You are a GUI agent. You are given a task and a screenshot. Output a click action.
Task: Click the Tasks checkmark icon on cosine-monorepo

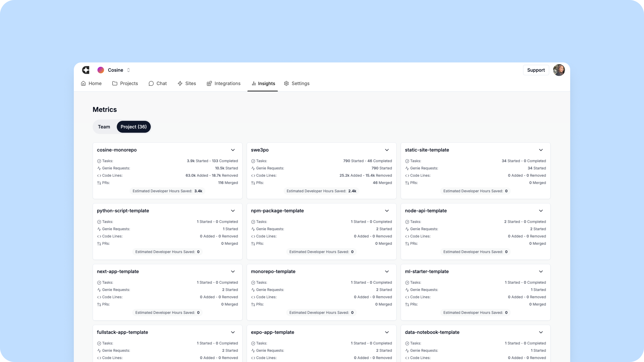[x=99, y=161]
